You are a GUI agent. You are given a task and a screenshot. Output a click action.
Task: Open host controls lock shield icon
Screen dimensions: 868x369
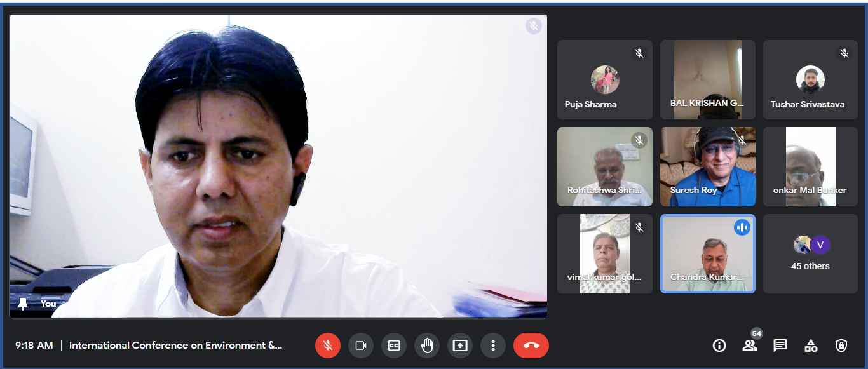point(841,346)
